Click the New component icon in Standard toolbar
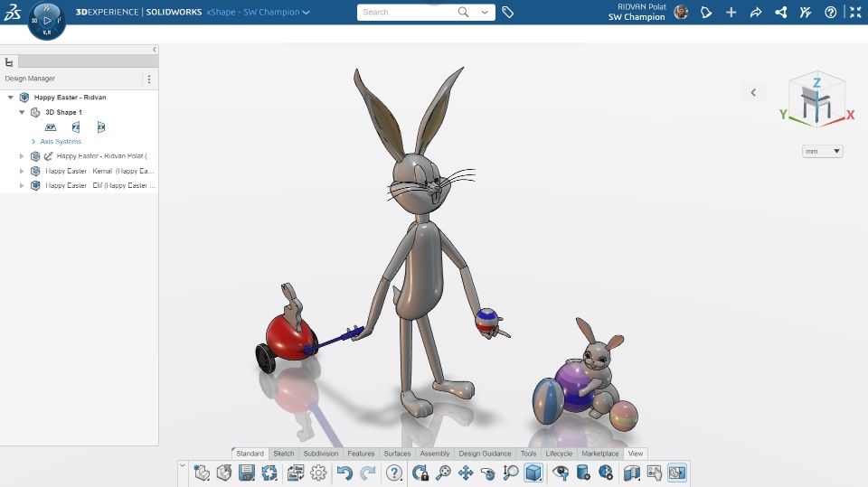868x487 pixels. pos(202,473)
